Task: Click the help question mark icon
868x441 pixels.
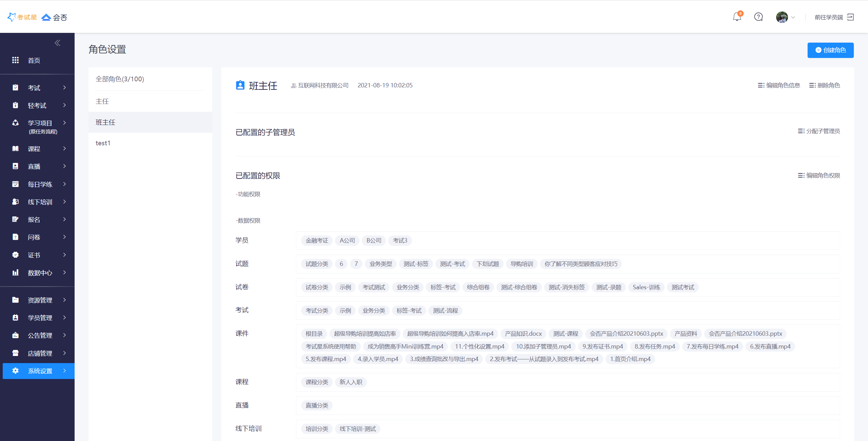Action: pyautogui.click(x=758, y=17)
